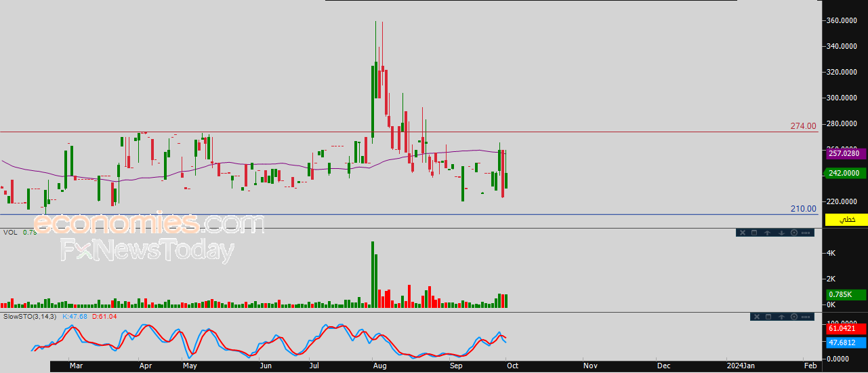
Task: Close the VOL volume indicator panel
Action: [742, 233]
